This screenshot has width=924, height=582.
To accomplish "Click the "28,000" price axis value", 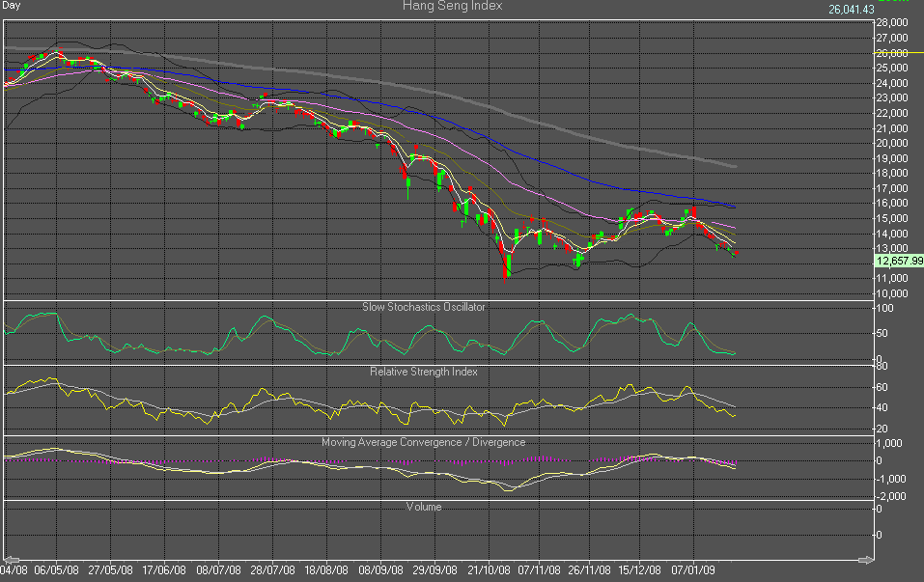I will tap(892, 22).
